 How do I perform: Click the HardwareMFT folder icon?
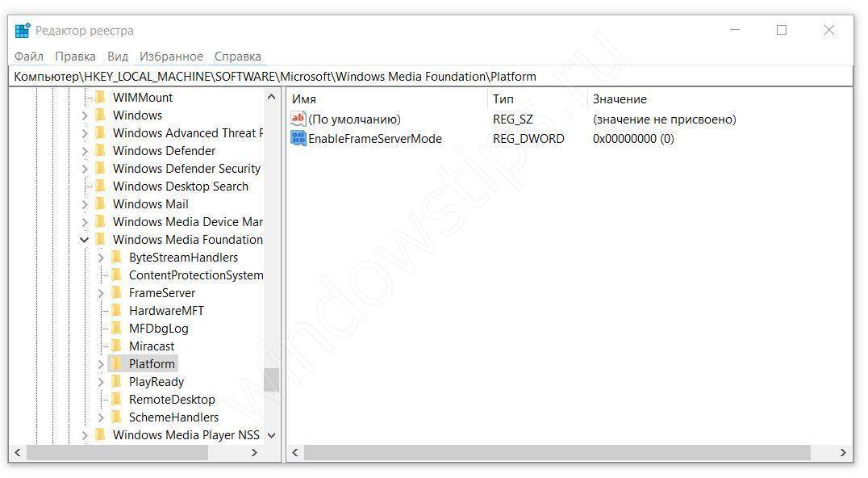pos(116,310)
